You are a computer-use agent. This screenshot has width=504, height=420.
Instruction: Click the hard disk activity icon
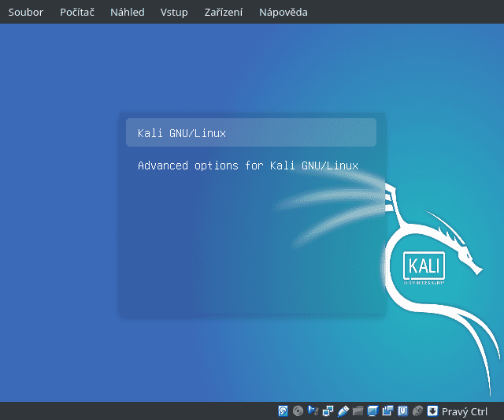(x=283, y=411)
